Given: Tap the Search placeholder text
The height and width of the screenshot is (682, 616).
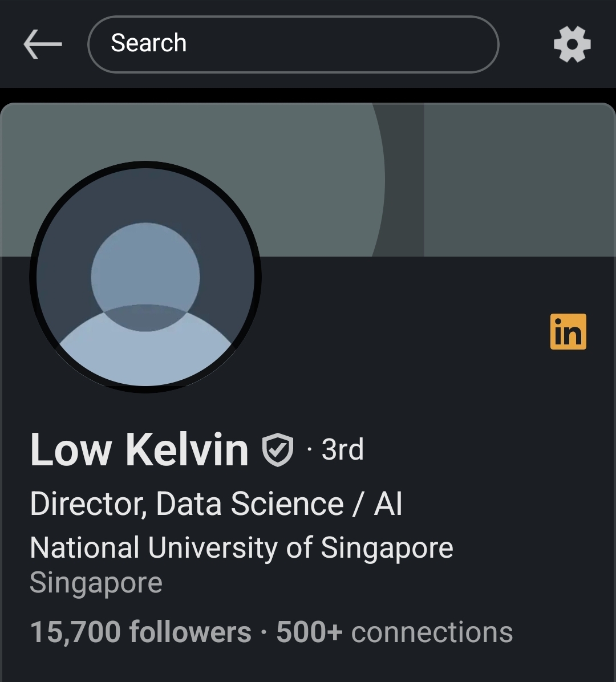Looking at the screenshot, I should 149,43.
